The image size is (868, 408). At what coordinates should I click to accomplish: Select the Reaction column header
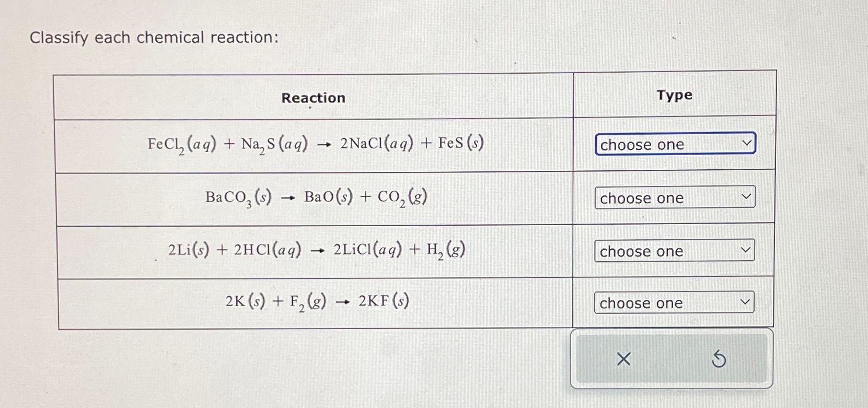pyautogui.click(x=313, y=98)
